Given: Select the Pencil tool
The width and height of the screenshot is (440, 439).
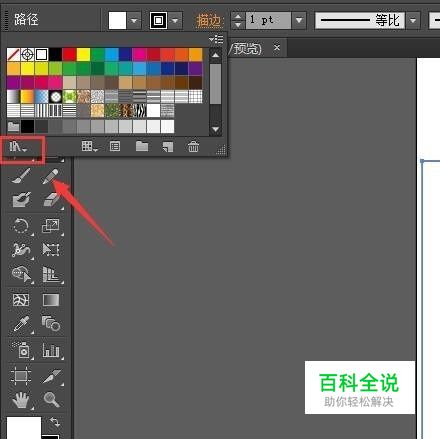Looking at the screenshot, I should (51, 176).
